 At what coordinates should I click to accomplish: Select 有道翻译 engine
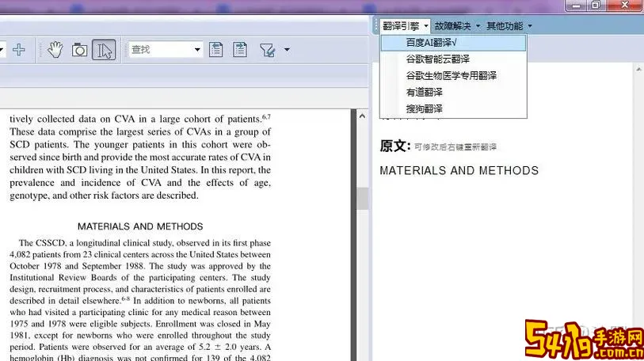click(453, 93)
